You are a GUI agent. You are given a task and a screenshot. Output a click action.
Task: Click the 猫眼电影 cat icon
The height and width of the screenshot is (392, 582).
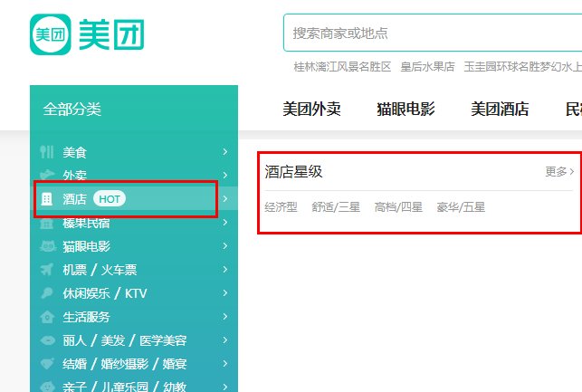48,246
